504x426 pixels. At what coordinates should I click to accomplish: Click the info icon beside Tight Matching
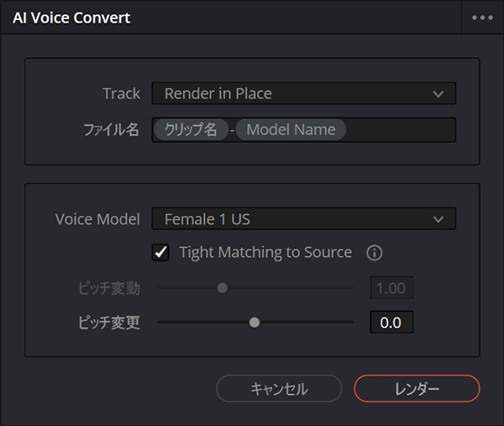pos(375,252)
